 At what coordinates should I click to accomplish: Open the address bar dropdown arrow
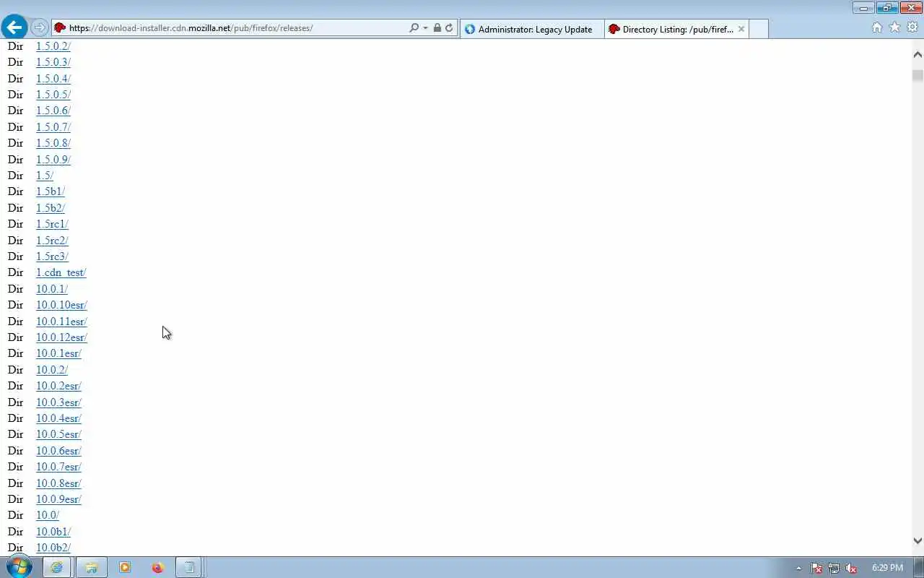click(x=425, y=27)
